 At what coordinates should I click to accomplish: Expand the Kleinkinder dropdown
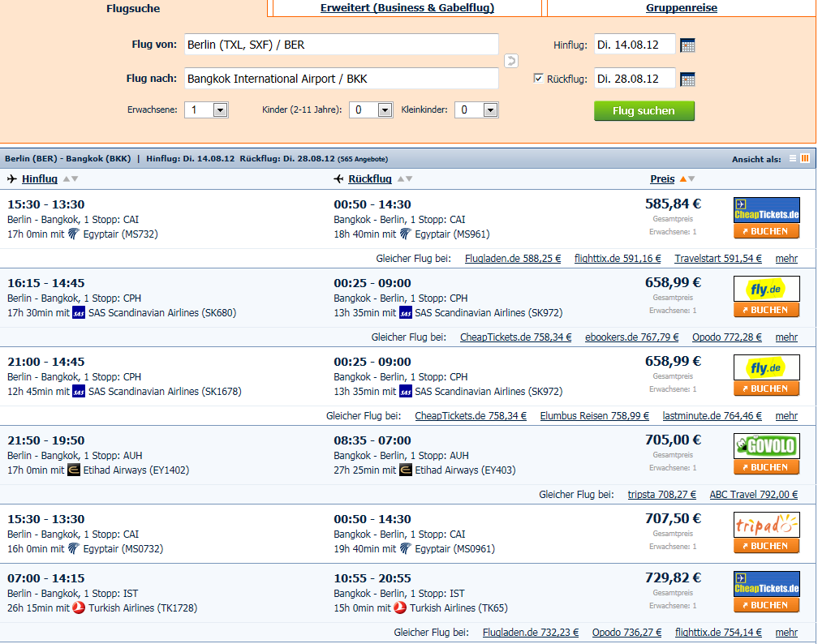(x=476, y=110)
